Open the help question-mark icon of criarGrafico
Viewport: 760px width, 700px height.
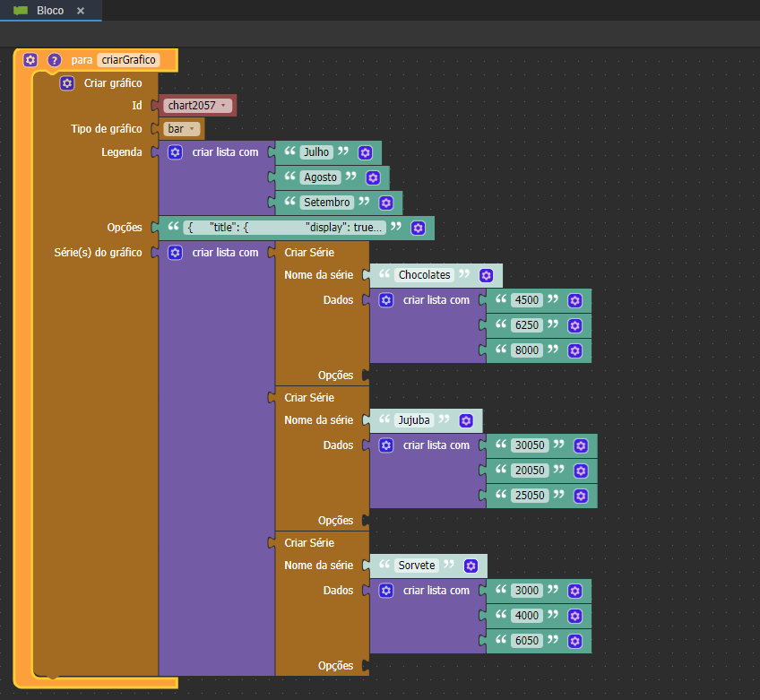click(x=55, y=60)
